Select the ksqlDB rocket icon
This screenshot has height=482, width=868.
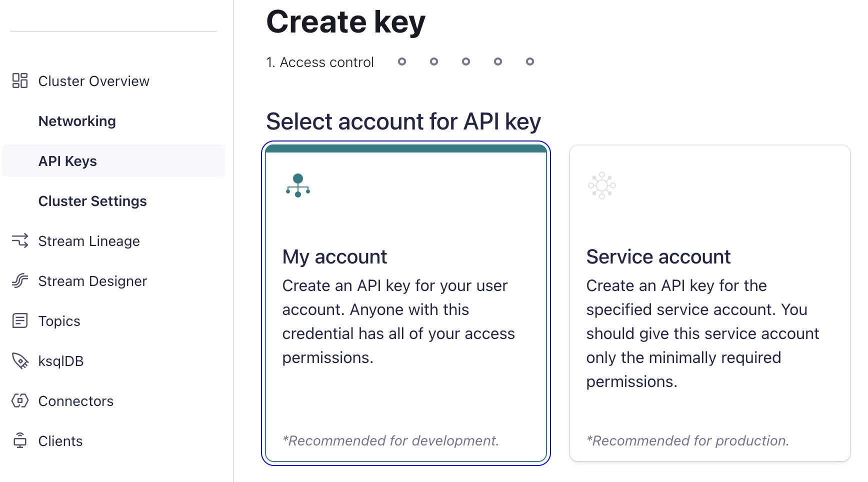20,361
